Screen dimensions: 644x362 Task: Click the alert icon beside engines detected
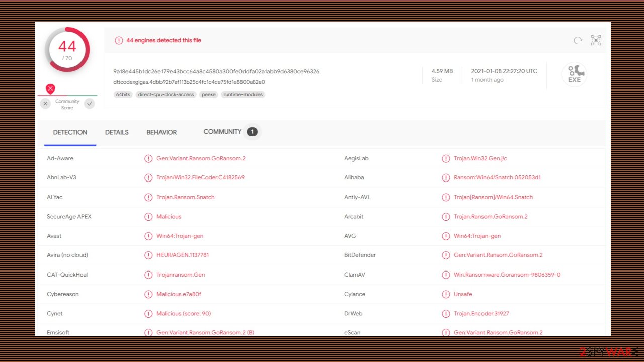119,40
